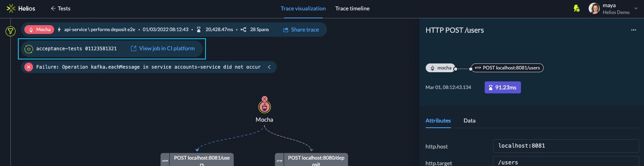Click the hourglass duration icon in header
Viewport: 644px width, 166px height.
pos(199,30)
